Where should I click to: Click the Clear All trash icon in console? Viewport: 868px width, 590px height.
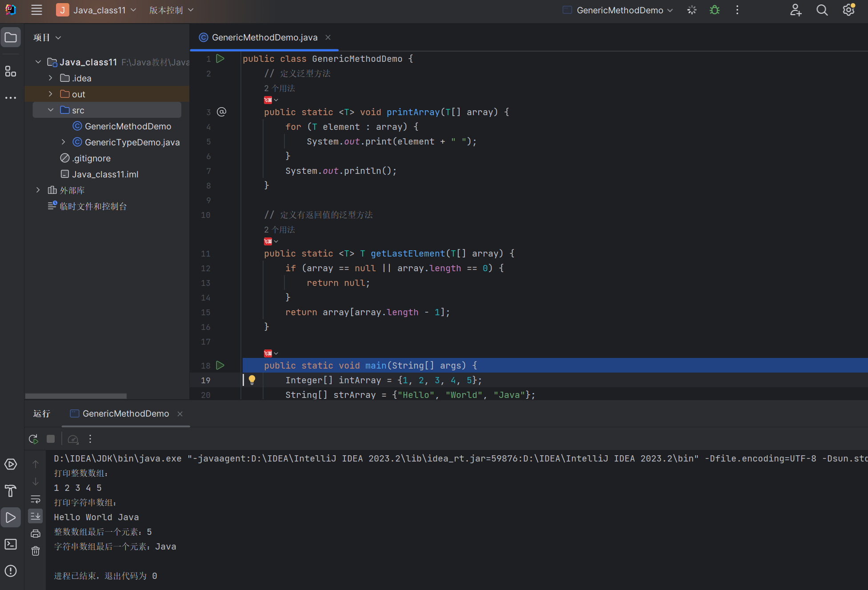tap(36, 551)
